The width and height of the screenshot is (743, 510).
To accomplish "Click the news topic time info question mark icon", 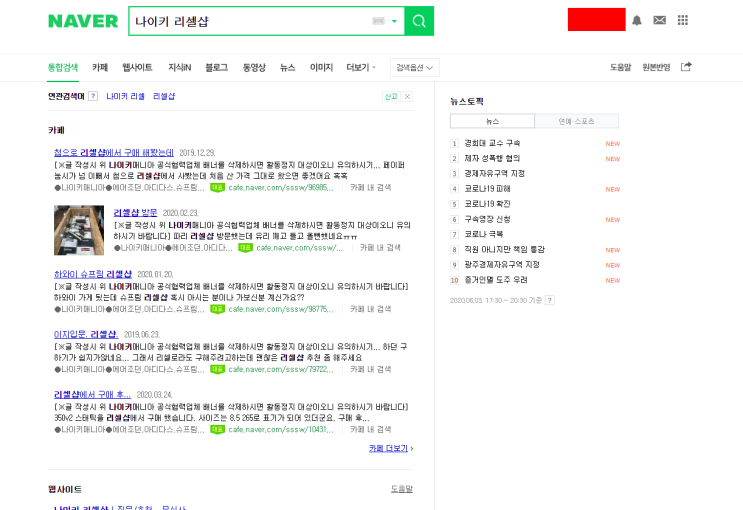I will tap(550, 300).
